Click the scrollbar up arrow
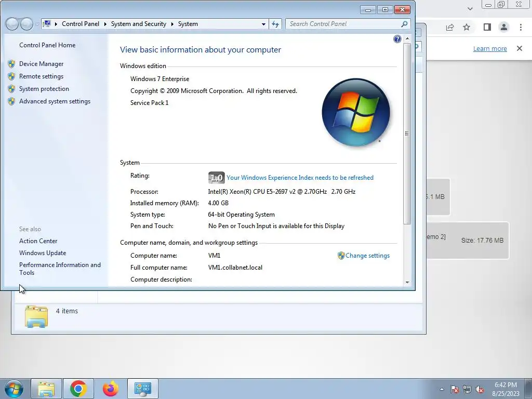 pos(407,38)
